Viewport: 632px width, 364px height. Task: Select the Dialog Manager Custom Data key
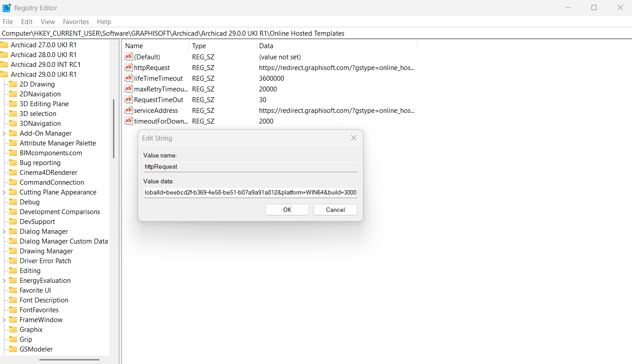(64, 241)
